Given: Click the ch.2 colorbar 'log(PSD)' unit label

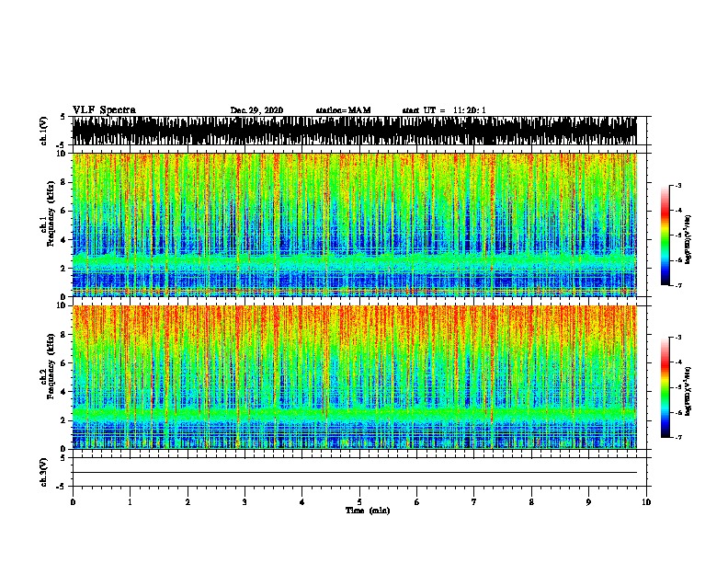Looking at the screenshot, I should (x=688, y=391).
